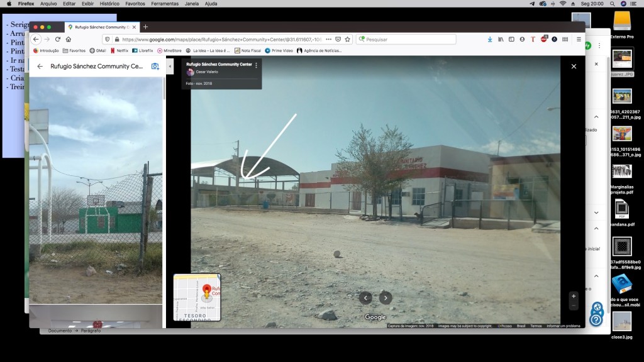Open the Favoritos menu in menu bar

coord(135,4)
